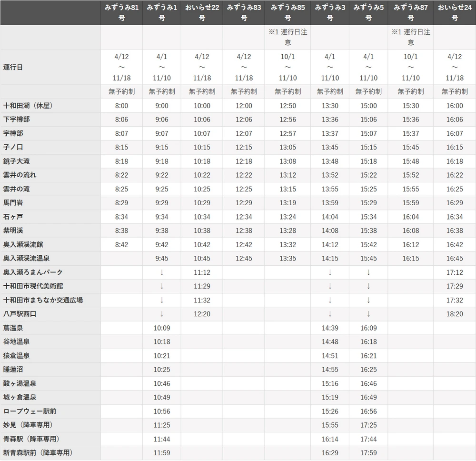Viewport: 476px width, 461px height.
Task: Click the みずうみ81号 column header
Action: tap(121, 13)
